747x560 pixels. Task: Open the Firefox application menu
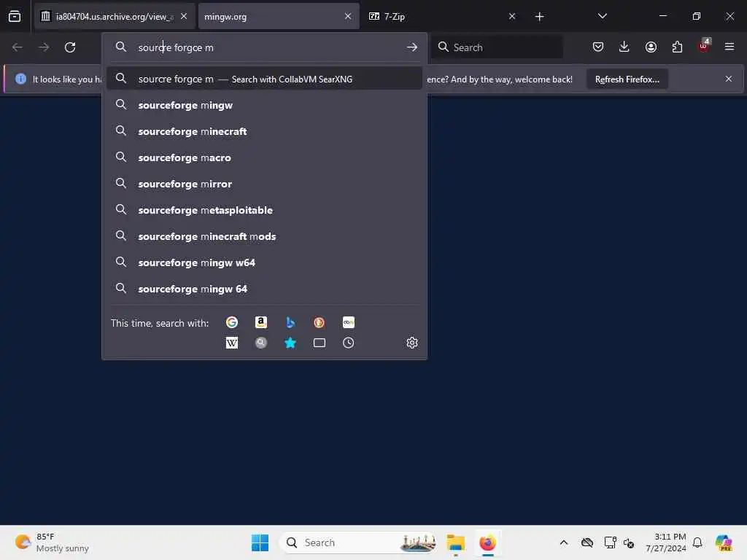[729, 47]
